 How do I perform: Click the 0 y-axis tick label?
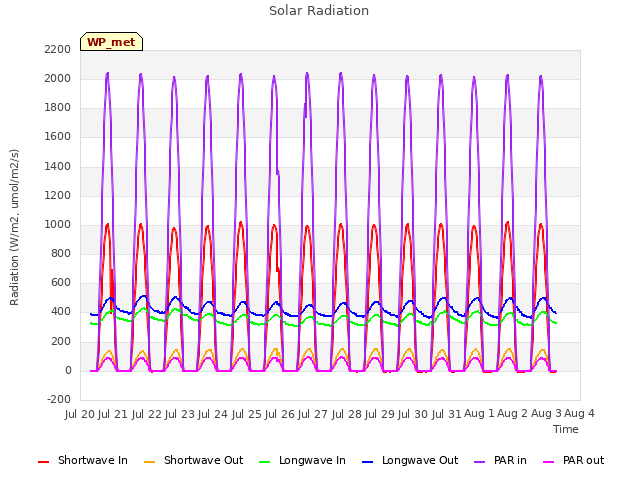pos(68,371)
